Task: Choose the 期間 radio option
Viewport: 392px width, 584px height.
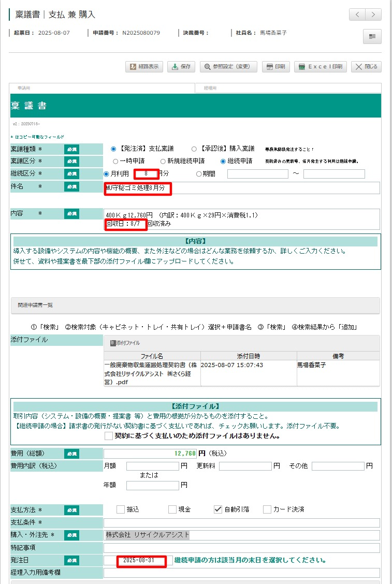Action: coord(199,174)
